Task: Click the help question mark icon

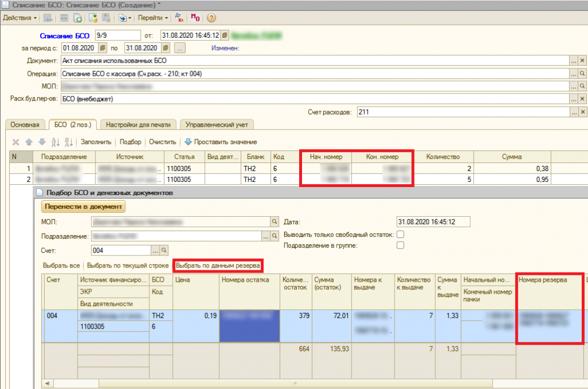Action: point(211,18)
